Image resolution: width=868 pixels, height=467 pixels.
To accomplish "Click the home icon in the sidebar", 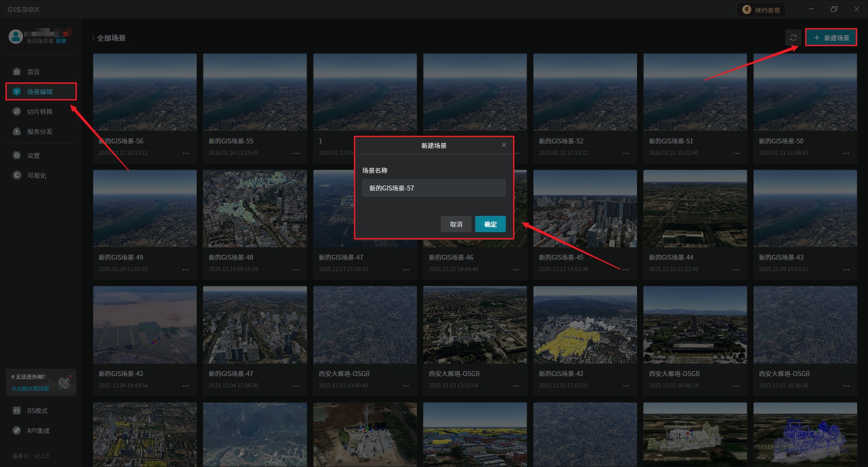I will coord(17,71).
